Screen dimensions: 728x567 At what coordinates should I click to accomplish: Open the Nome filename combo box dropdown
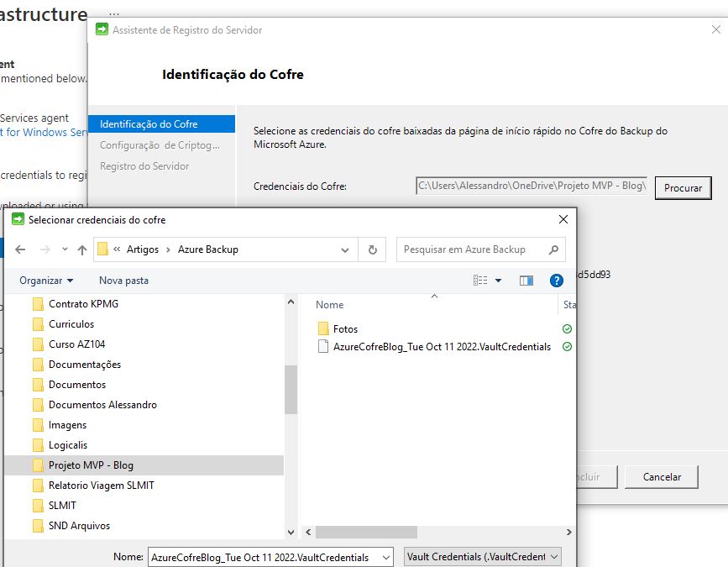point(385,557)
